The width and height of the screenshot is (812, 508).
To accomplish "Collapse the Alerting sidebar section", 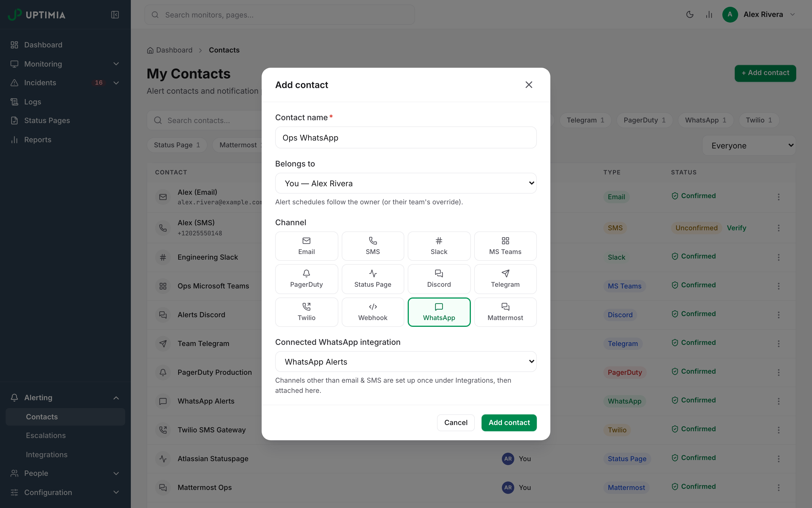I will coord(65,397).
